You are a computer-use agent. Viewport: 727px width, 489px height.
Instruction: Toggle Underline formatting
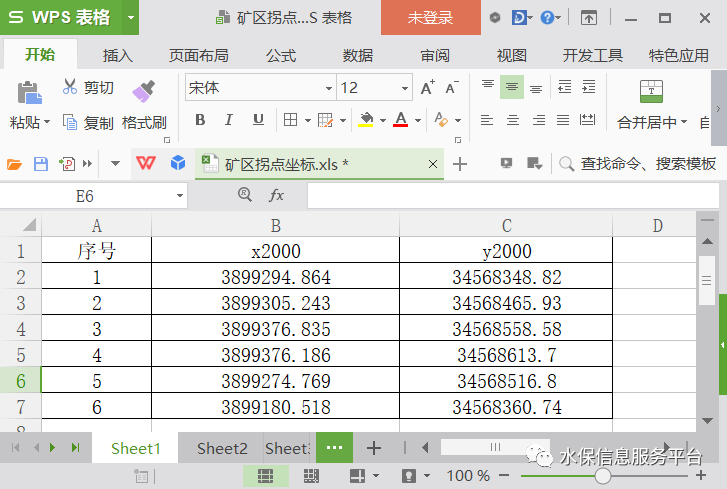coord(258,120)
